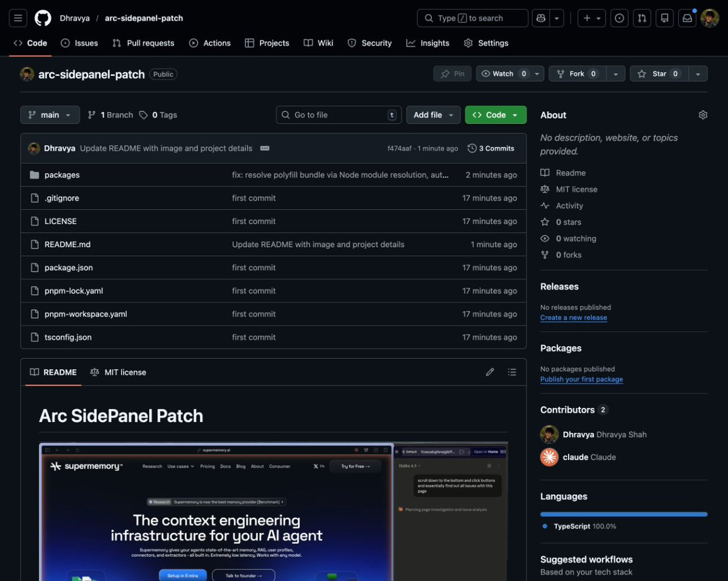Open the create new plus dropdown
The image size is (728, 581).
[591, 18]
